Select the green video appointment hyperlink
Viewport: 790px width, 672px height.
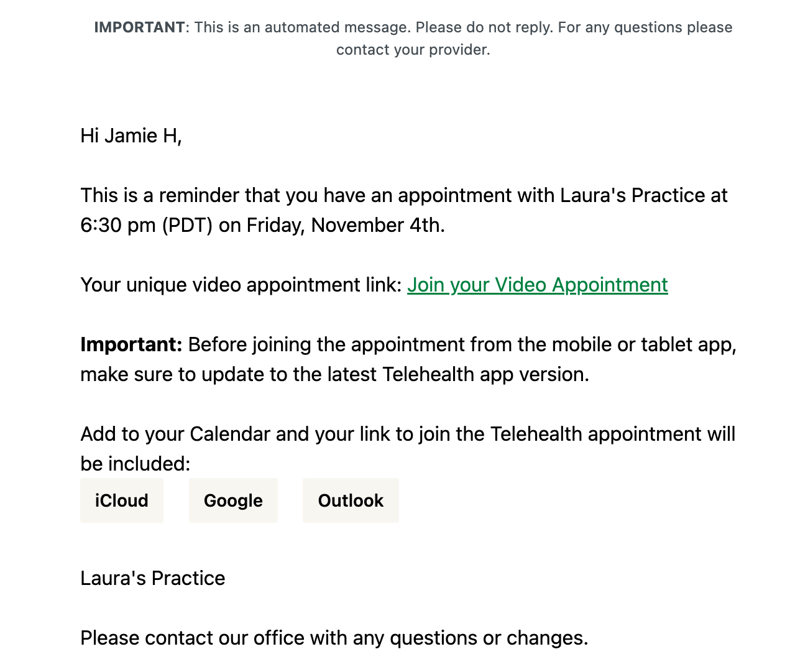537,285
